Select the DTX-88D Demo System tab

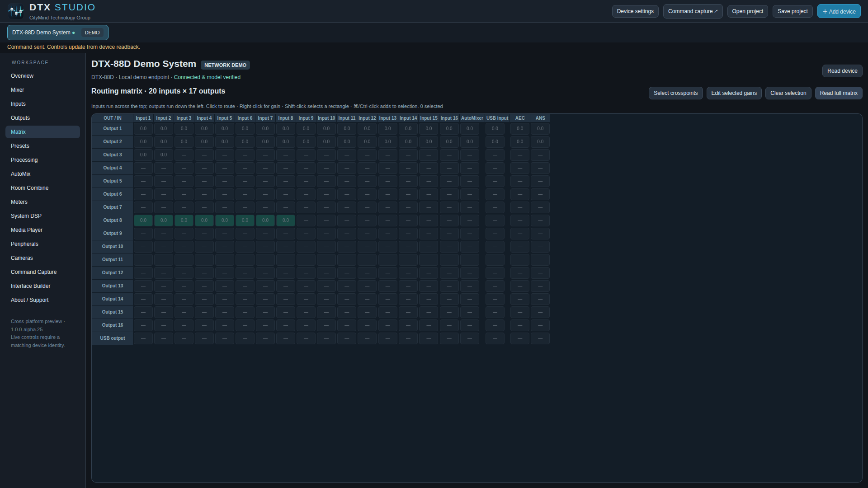coord(57,33)
